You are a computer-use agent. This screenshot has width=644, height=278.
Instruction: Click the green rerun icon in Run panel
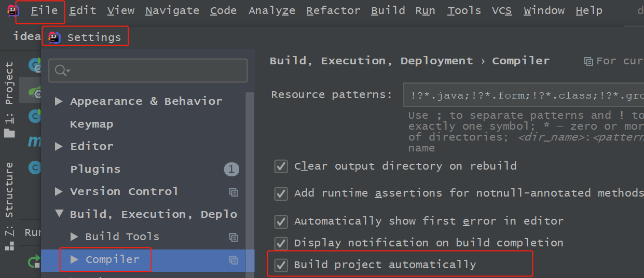(x=34, y=261)
